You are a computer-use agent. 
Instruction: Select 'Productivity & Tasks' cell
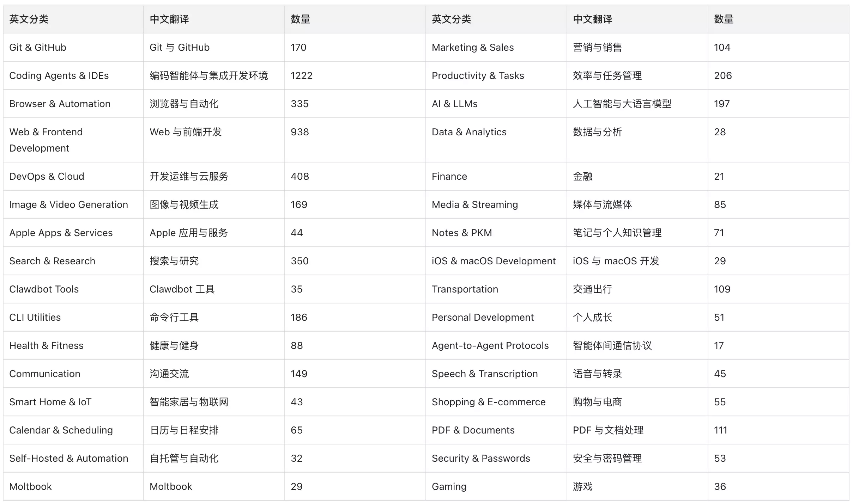478,75
